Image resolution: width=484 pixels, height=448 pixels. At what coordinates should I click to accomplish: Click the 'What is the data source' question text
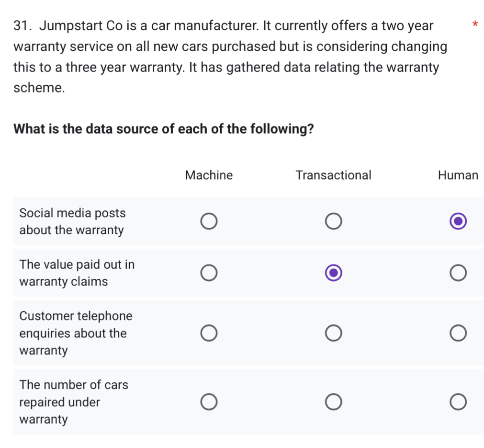pyautogui.click(x=164, y=129)
